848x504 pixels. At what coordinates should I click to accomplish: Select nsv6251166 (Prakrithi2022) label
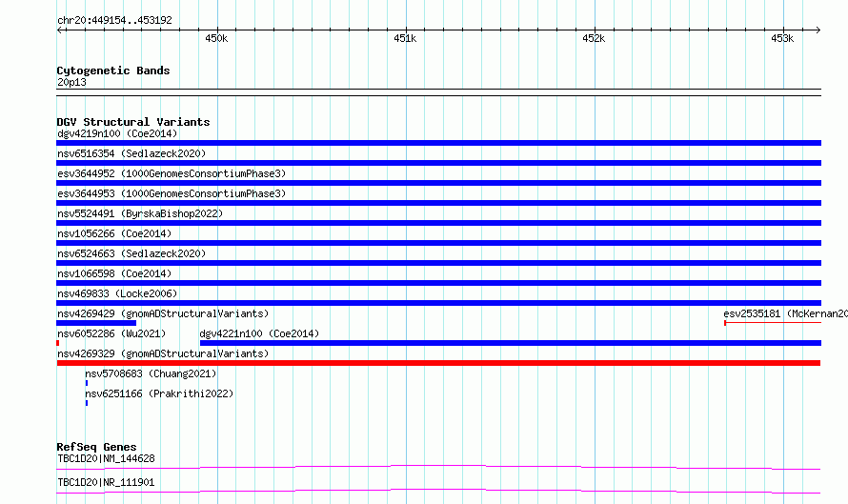point(159,393)
